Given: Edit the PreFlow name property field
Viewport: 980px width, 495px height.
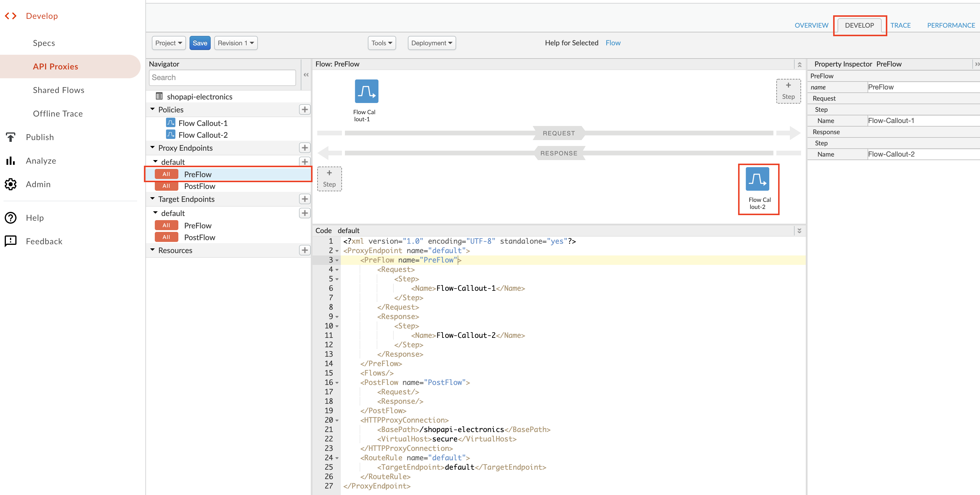Looking at the screenshot, I should 923,87.
